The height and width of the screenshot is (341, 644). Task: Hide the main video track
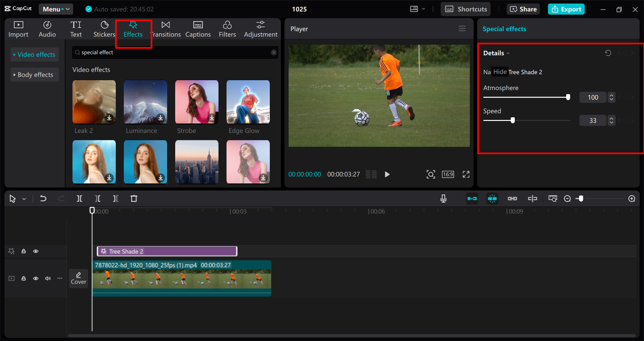(36, 278)
